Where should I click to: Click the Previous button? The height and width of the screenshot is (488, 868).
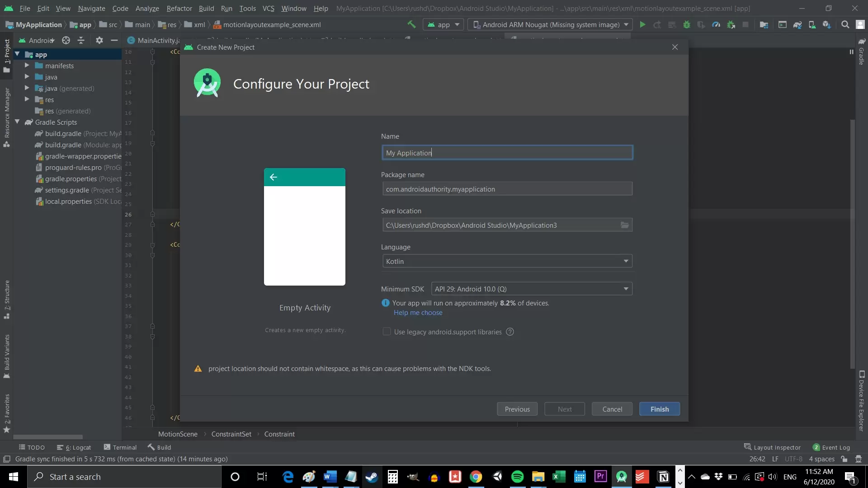(517, 409)
